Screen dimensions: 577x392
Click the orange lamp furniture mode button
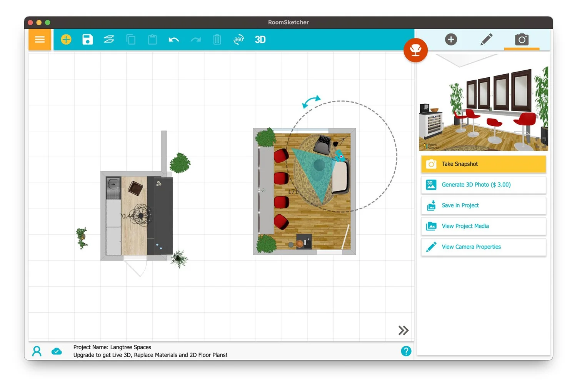(415, 50)
